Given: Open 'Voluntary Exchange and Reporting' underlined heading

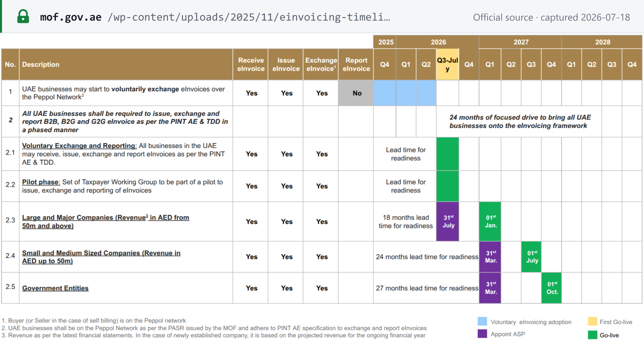Looking at the screenshot, I should (80, 146).
